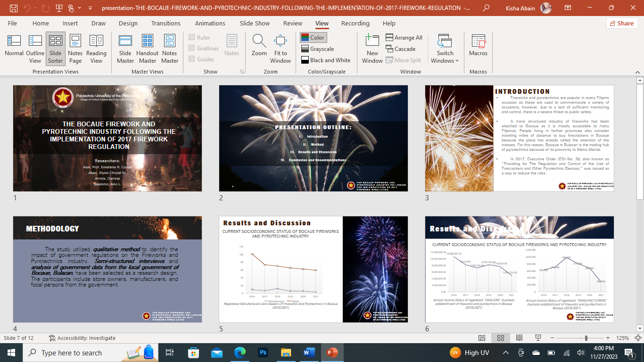Open a New Window
Viewport: 644px width, 362px height.
tap(372, 48)
